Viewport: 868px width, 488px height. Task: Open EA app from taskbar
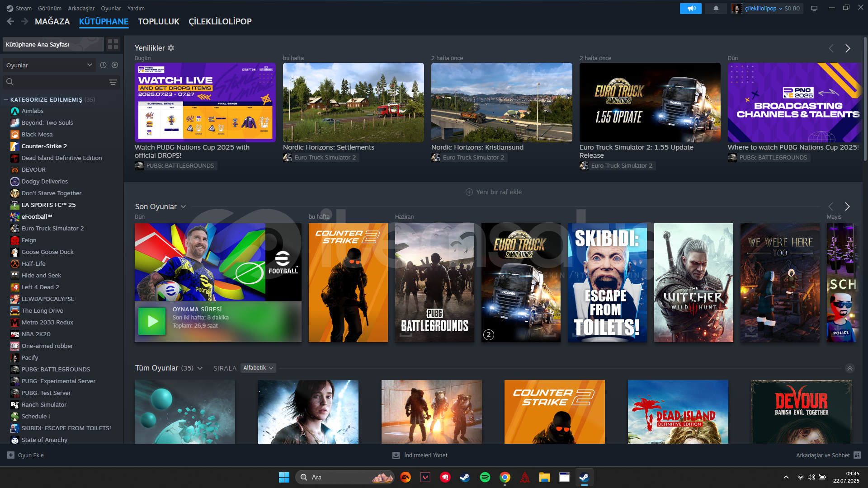406,477
